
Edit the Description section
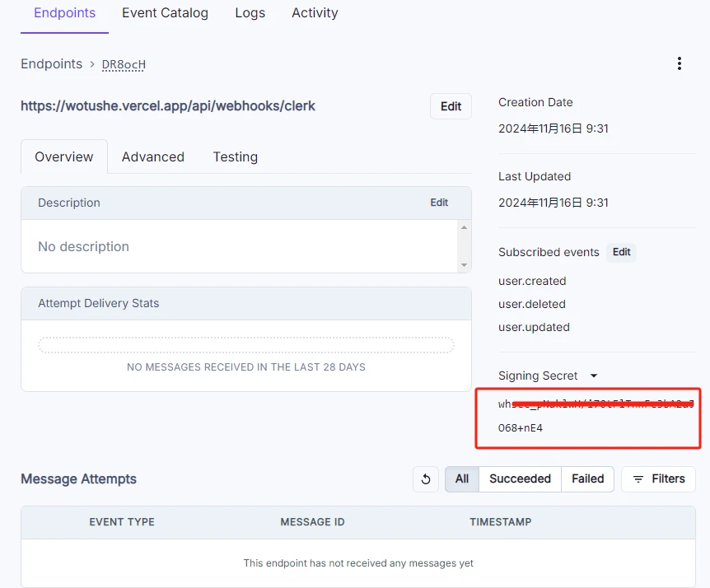[439, 203]
